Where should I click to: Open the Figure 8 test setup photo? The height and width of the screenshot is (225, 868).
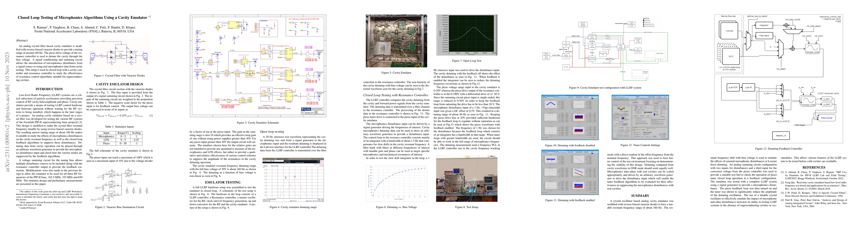[467, 179]
